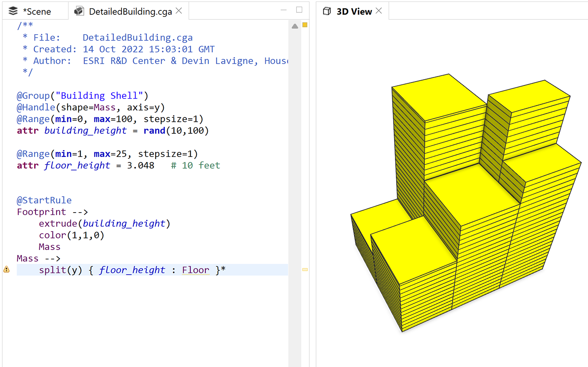Click the underlined Floor rule name
The image size is (588, 367).
click(x=195, y=270)
